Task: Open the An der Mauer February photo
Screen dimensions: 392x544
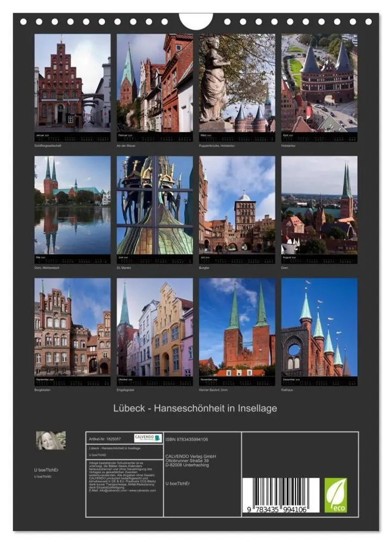Action: pos(154,83)
